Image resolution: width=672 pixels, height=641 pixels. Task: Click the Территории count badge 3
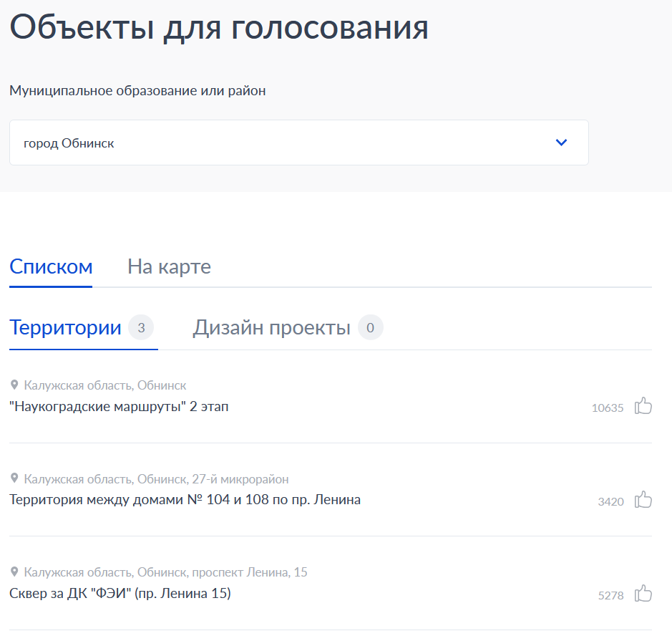click(141, 327)
